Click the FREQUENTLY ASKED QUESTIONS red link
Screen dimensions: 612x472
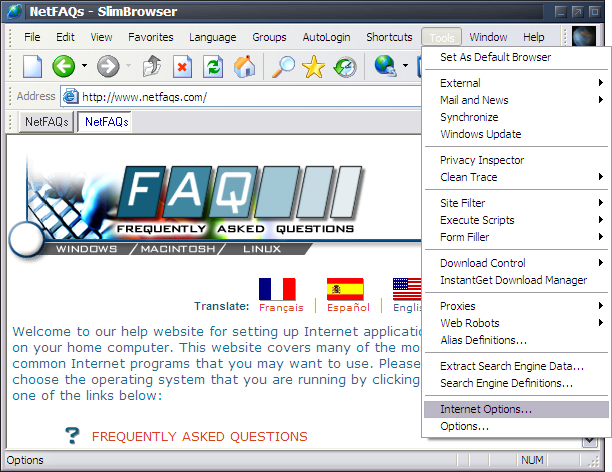coord(199,436)
